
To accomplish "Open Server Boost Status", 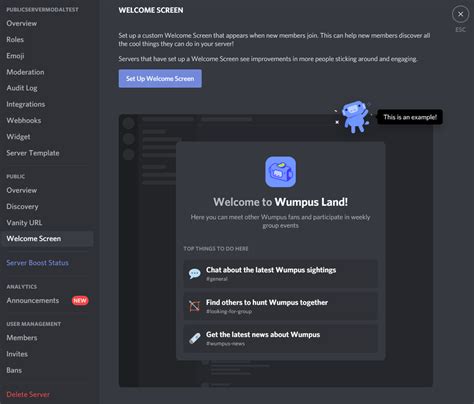I will [37, 263].
